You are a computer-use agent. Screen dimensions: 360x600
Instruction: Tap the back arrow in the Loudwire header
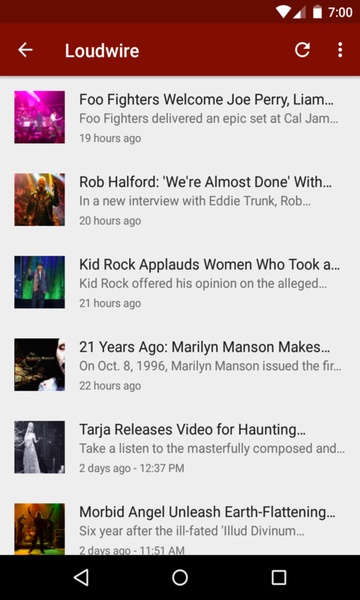[25, 50]
